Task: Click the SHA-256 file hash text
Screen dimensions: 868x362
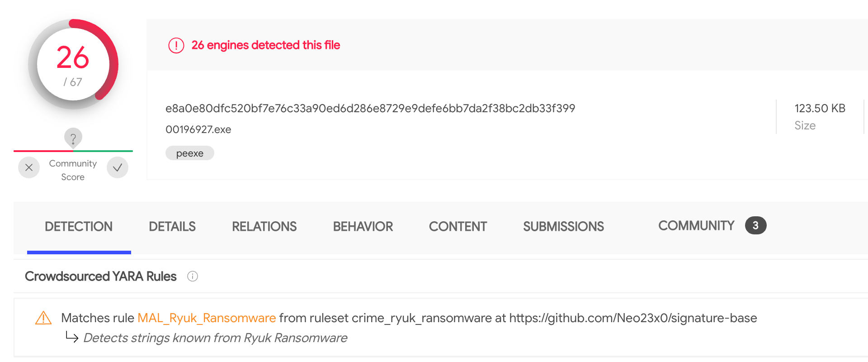Action: (370, 108)
